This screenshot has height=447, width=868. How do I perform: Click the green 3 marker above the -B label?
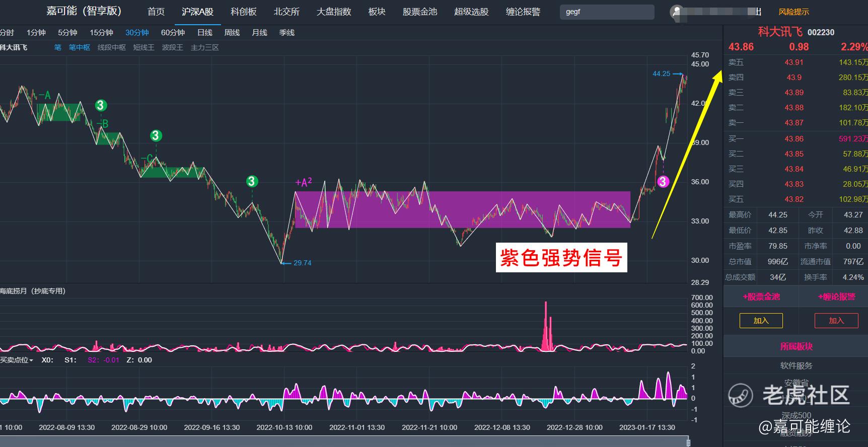101,105
